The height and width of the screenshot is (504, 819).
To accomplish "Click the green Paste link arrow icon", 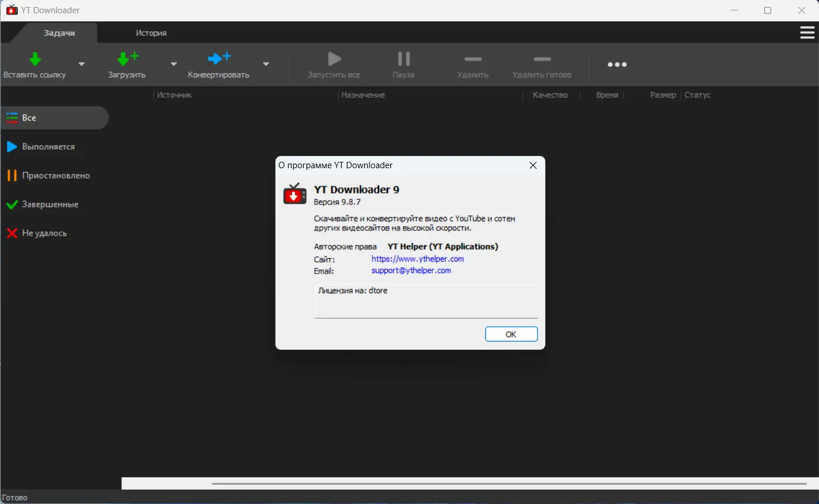I will [35, 59].
